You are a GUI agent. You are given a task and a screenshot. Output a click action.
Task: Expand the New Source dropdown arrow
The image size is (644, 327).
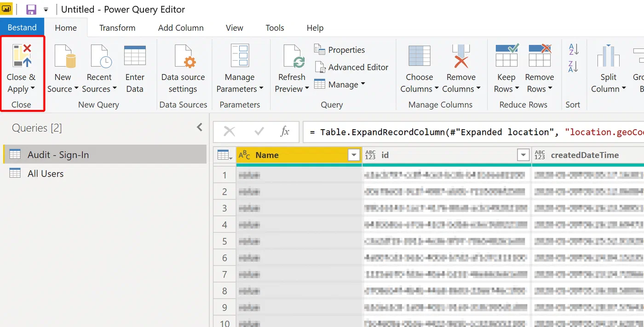[x=76, y=89]
